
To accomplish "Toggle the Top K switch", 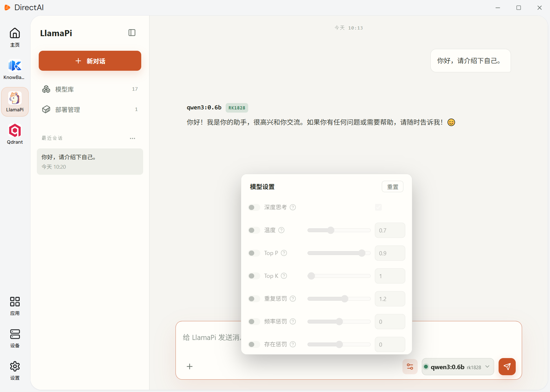I will click(254, 276).
